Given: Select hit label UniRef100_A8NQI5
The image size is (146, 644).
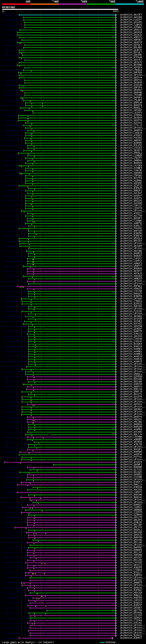Looking at the screenshot, I should (x=131, y=278).
